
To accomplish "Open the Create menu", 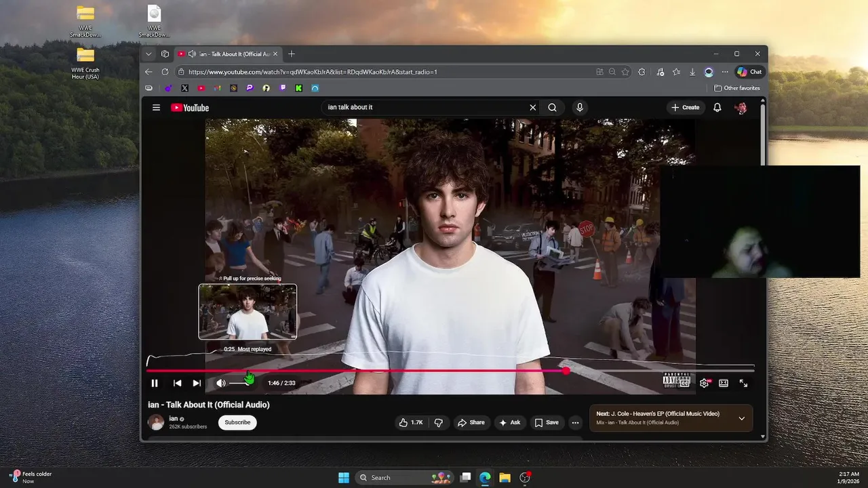I will pyautogui.click(x=685, y=107).
